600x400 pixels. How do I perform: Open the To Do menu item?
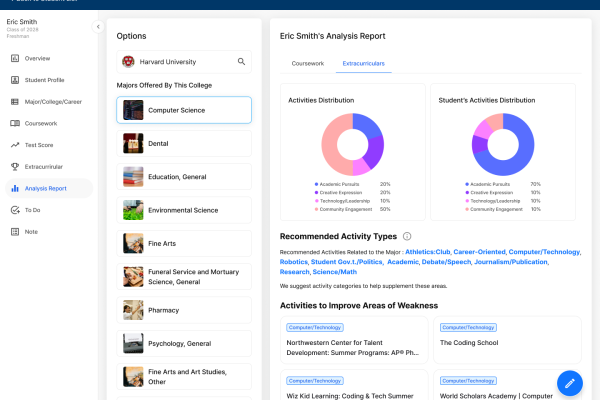click(33, 210)
